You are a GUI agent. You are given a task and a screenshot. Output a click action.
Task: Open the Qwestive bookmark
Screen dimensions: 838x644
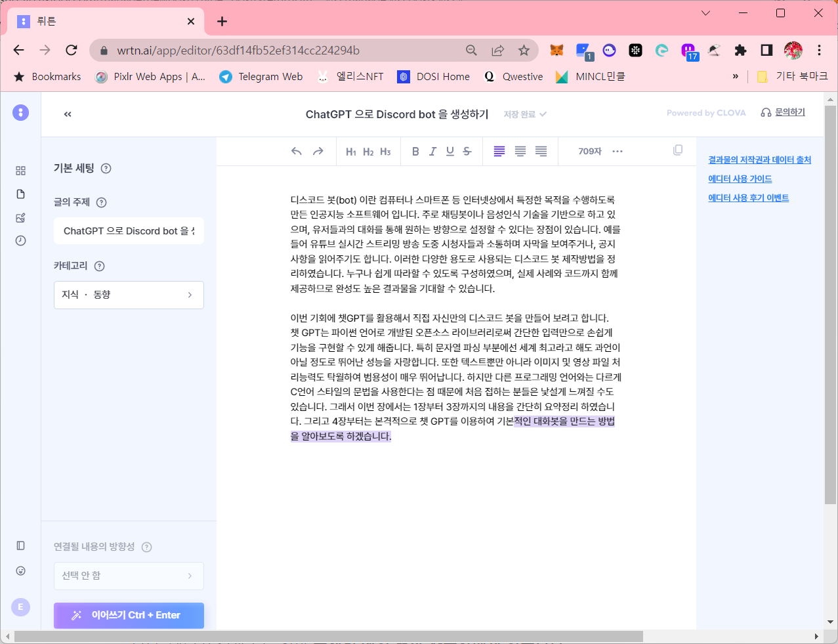coord(514,77)
